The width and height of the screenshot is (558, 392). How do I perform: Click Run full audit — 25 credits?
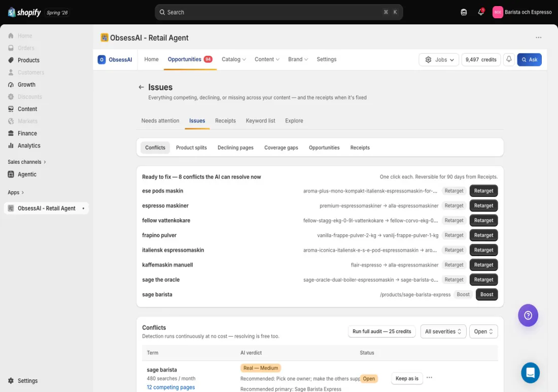382,332
